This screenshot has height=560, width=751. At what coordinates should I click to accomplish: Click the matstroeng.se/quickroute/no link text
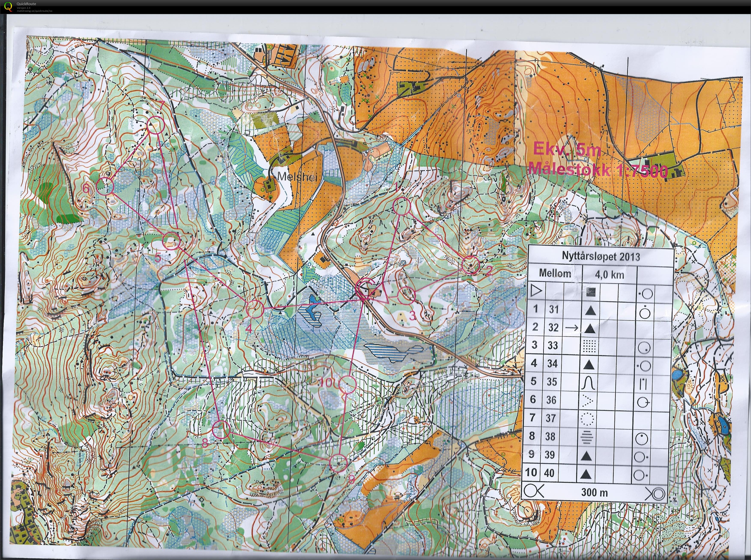(x=35, y=10)
